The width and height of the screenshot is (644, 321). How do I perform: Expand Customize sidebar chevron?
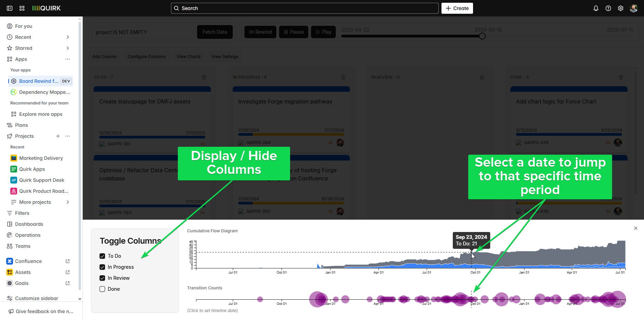[80, 299]
